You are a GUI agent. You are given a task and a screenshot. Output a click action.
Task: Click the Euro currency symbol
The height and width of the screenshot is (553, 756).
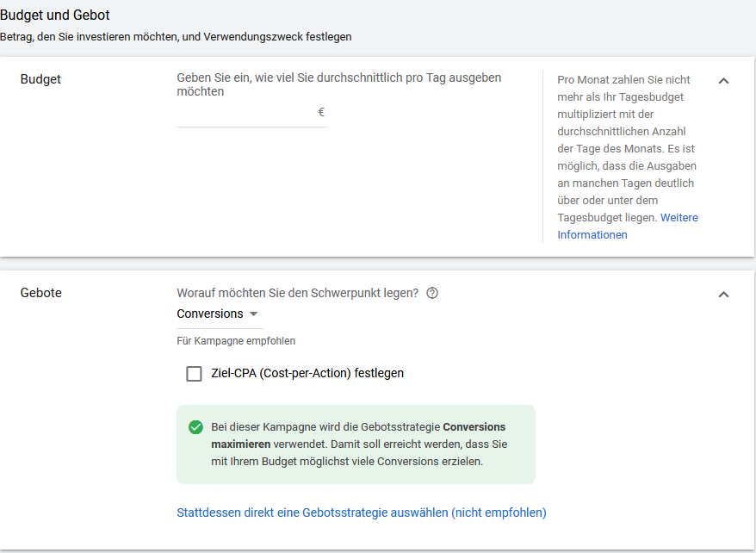(321, 112)
